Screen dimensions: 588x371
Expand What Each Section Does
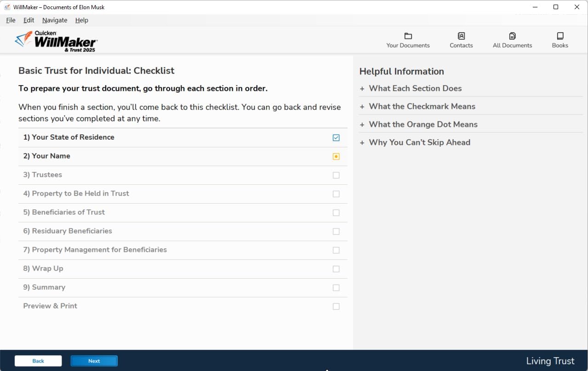coord(415,88)
